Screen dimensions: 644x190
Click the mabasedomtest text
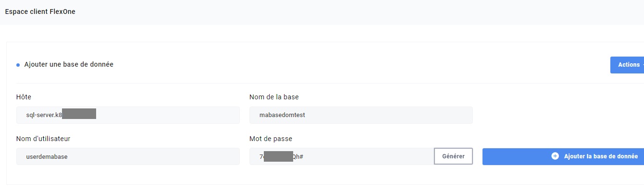282,115
